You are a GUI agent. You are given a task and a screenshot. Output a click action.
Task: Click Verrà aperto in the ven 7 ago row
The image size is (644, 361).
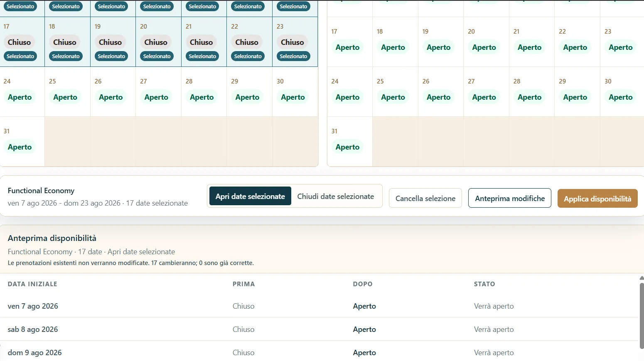(494, 306)
